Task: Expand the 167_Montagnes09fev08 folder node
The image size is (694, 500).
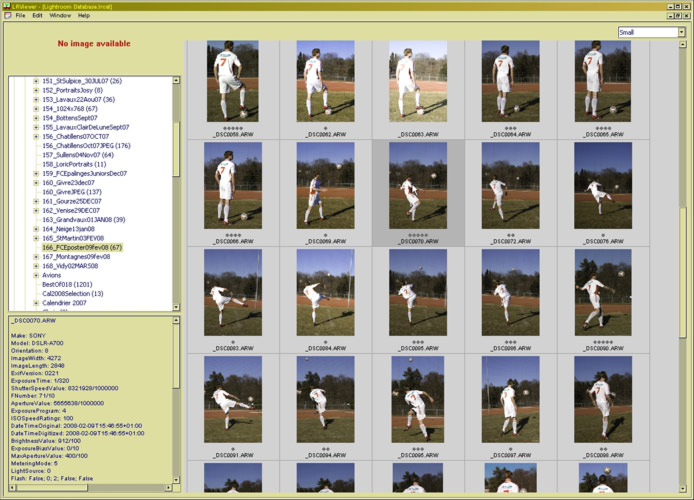Action: click(x=36, y=256)
